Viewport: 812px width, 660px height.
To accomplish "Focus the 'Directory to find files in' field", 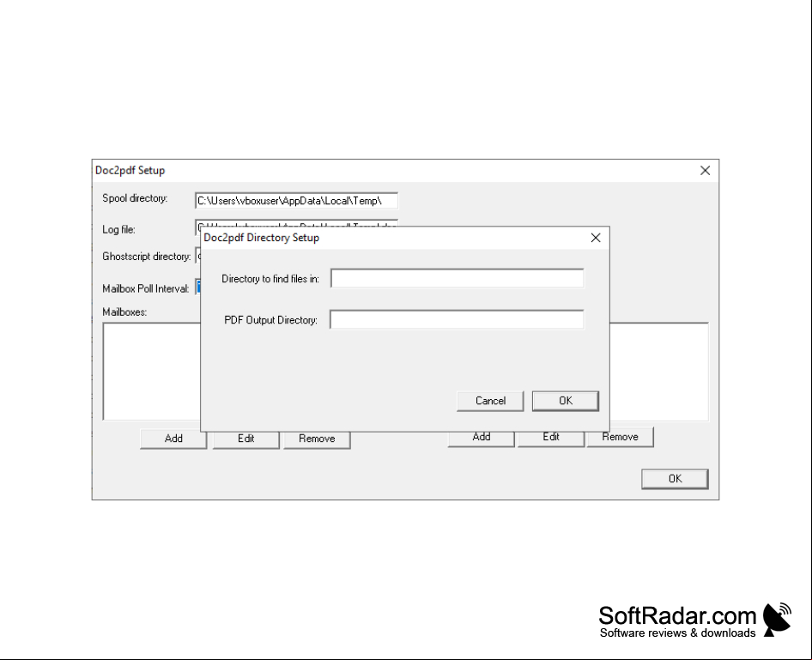I will pyautogui.click(x=457, y=278).
